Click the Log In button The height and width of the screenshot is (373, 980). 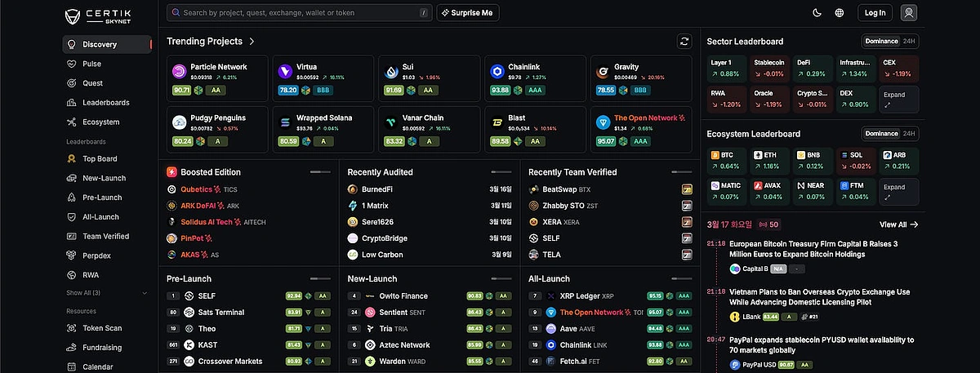(875, 13)
